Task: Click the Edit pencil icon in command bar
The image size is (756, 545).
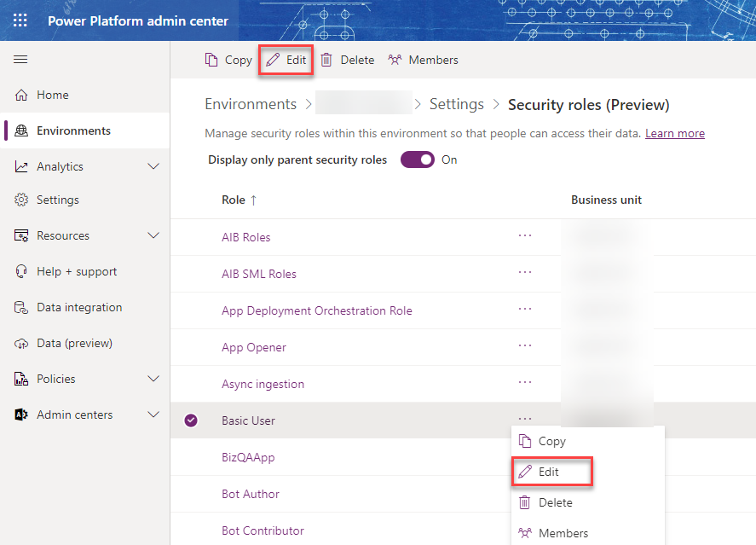Action: (273, 60)
